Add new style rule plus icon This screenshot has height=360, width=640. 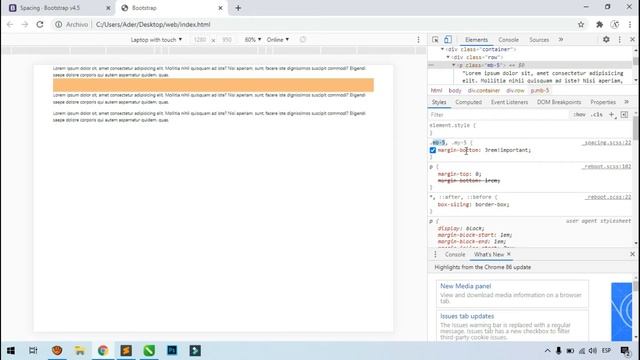[612, 115]
